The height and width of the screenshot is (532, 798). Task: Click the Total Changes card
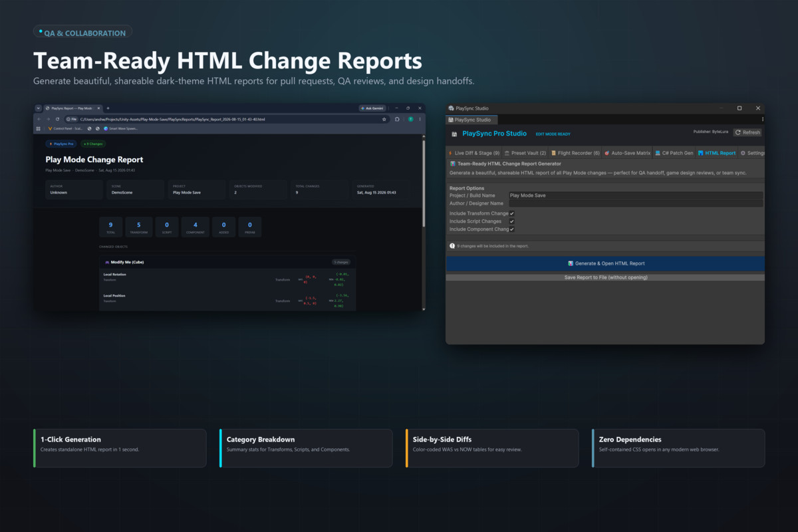[320, 190]
